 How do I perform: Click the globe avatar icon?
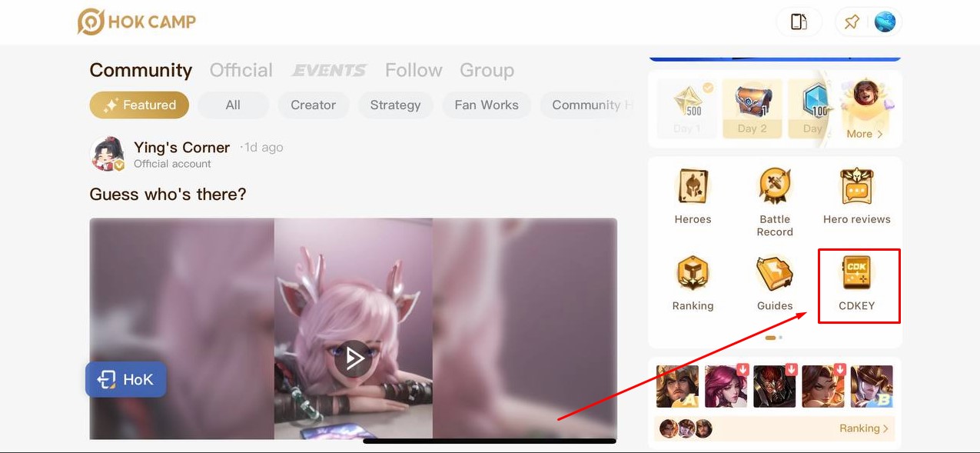885,22
